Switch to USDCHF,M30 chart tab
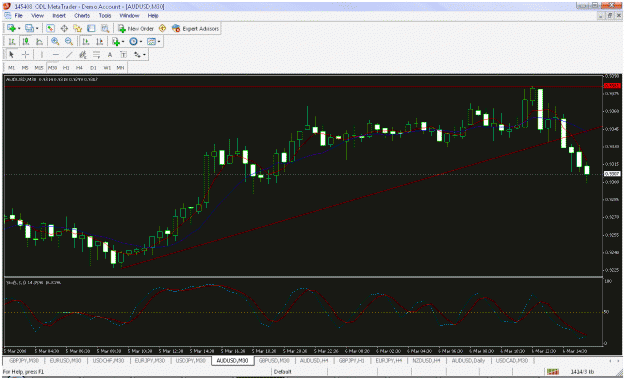The height and width of the screenshot is (378, 625). point(108,360)
